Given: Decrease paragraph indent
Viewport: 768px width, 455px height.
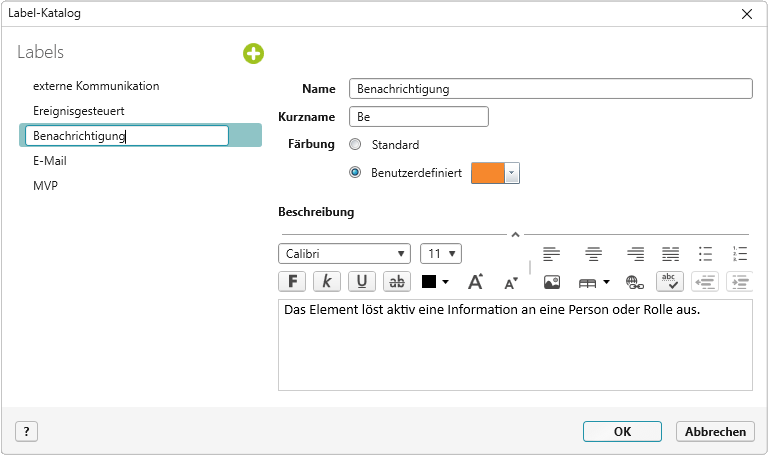Looking at the screenshot, I should [705, 282].
